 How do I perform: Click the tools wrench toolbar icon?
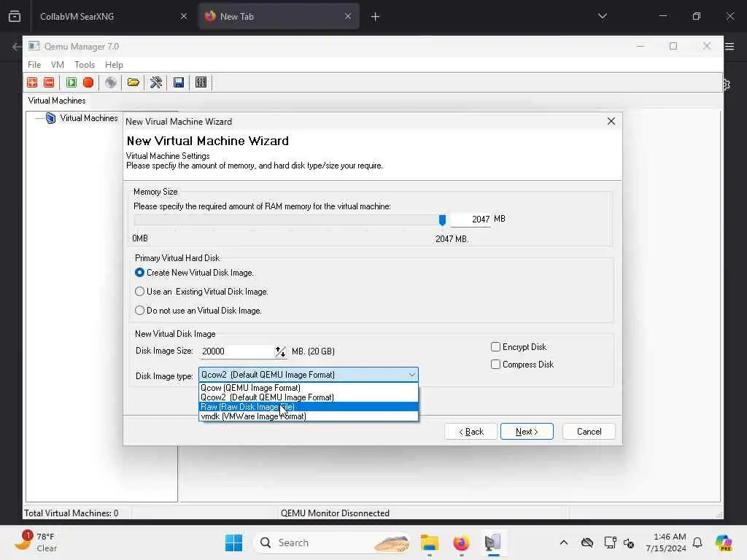pyautogui.click(x=156, y=82)
